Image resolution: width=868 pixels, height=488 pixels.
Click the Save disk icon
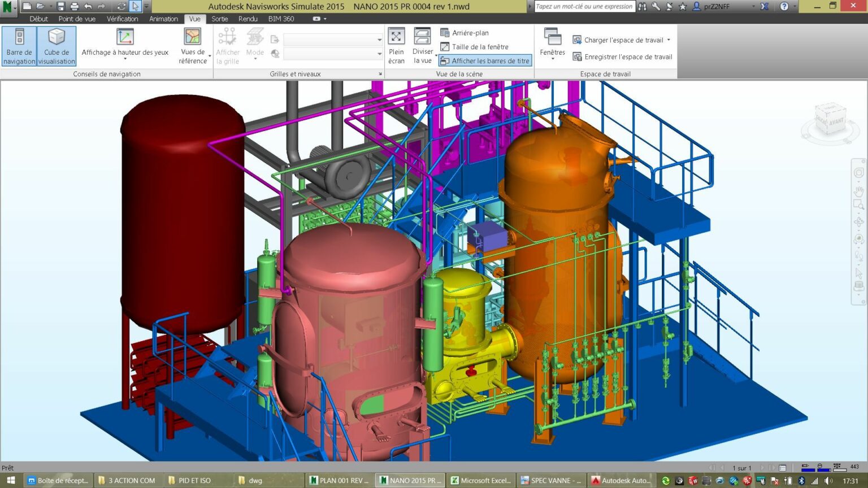[x=60, y=6]
